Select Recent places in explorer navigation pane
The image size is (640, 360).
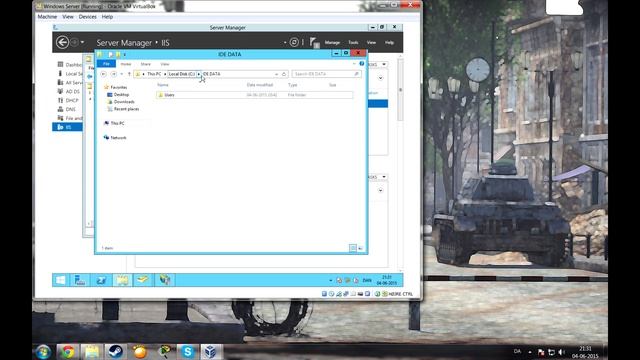pos(123,109)
